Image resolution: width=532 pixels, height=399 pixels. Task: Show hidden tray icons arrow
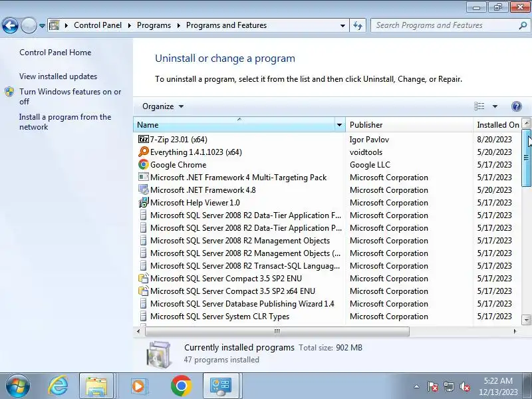point(417,386)
